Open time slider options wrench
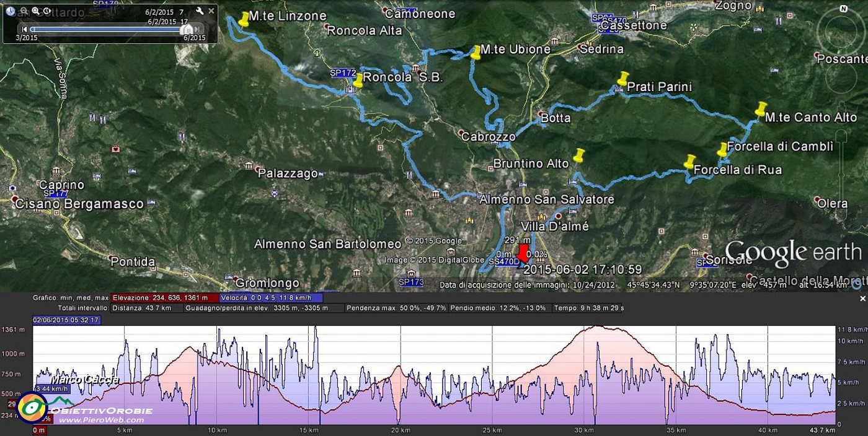This screenshot has height=436, width=868. pos(200,11)
